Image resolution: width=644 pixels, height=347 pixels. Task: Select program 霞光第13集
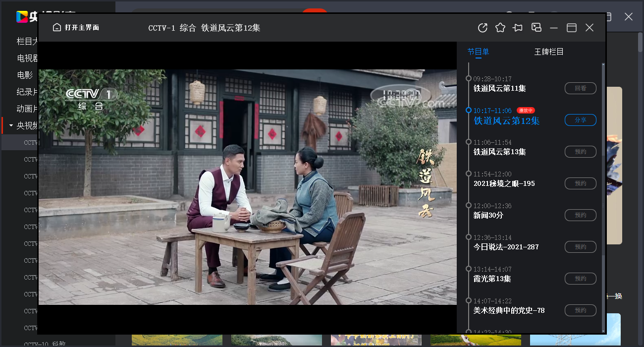coord(492,279)
